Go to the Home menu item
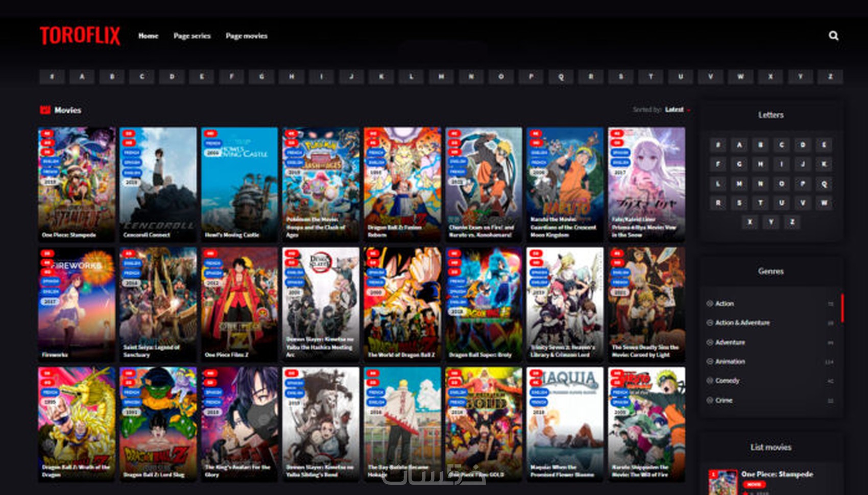Image resolution: width=868 pixels, height=495 pixels. tap(148, 36)
